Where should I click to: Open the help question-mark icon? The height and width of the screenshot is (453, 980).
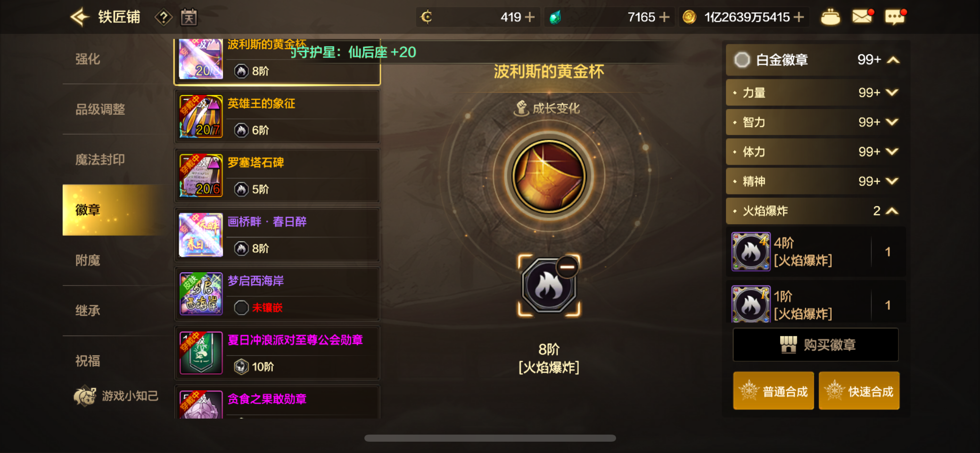[163, 18]
